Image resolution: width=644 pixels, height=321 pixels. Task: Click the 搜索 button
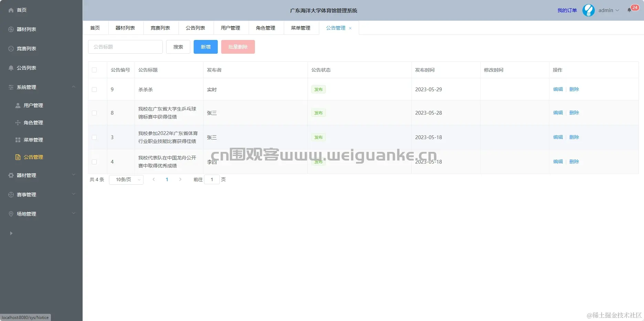point(178,47)
